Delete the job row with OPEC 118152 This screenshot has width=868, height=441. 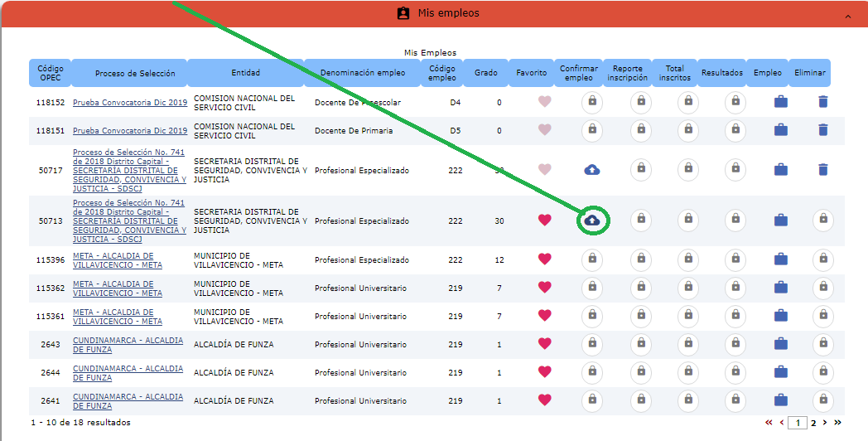(822, 102)
